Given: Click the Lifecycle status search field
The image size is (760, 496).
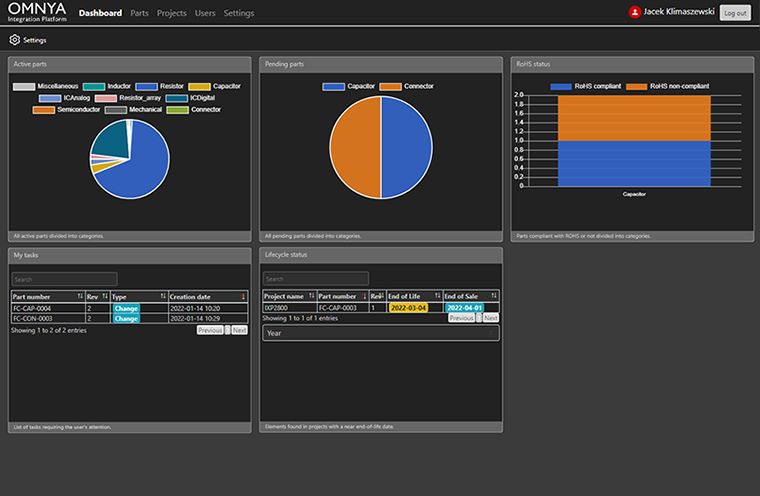Looking at the screenshot, I should [x=316, y=279].
